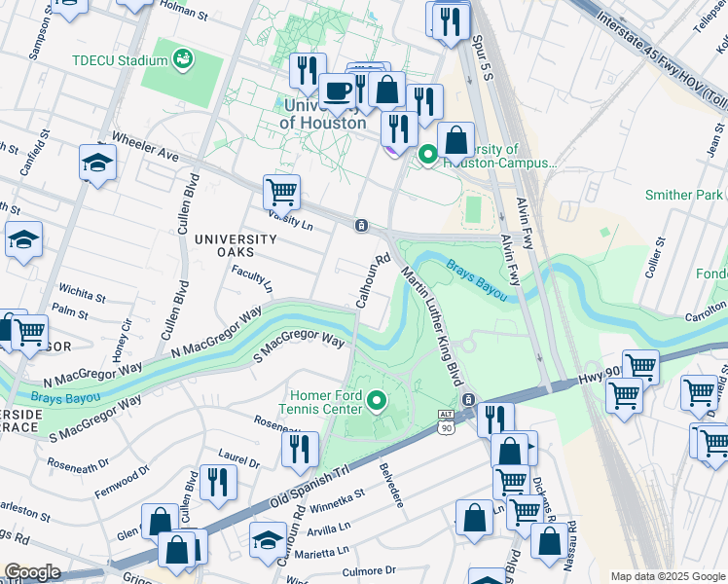Click the Laurel Dr street label
The width and height of the screenshot is (728, 584).
pyautogui.click(x=239, y=458)
